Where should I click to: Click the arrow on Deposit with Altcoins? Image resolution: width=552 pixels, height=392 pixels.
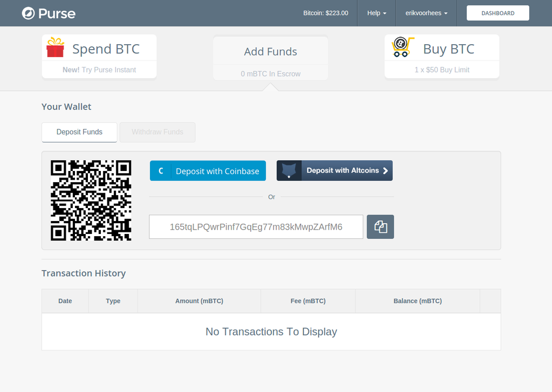point(385,171)
